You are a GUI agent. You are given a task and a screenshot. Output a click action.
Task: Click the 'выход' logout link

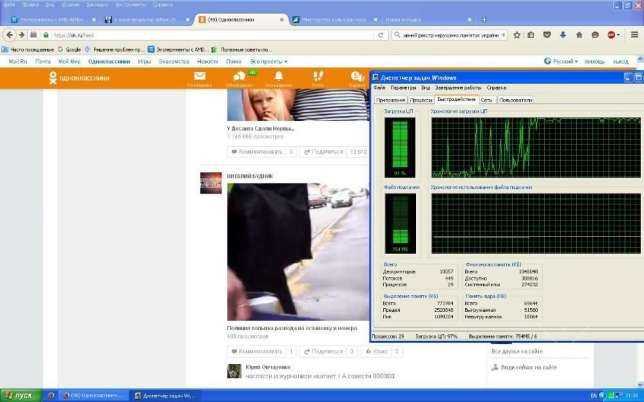pyautogui.click(x=621, y=62)
